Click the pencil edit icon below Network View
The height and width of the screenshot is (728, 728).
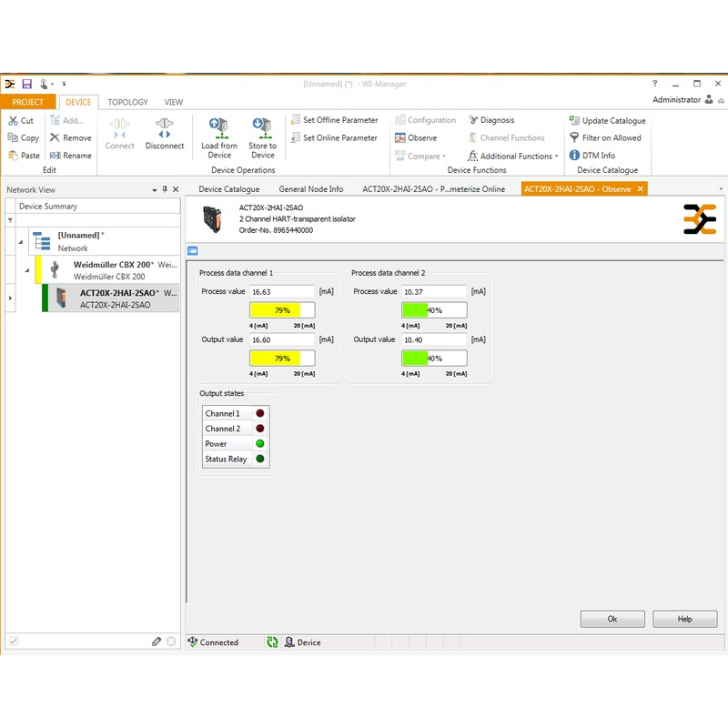[x=157, y=642]
